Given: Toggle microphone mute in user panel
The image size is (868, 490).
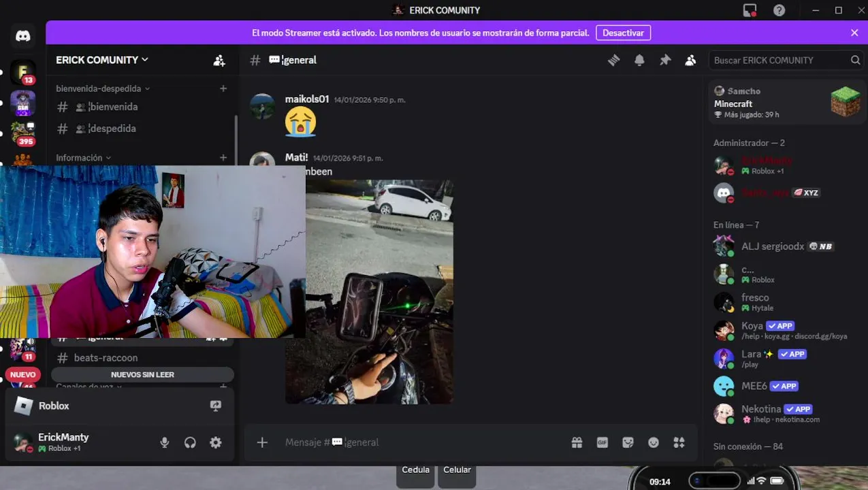Looking at the screenshot, I should tap(165, 442).
